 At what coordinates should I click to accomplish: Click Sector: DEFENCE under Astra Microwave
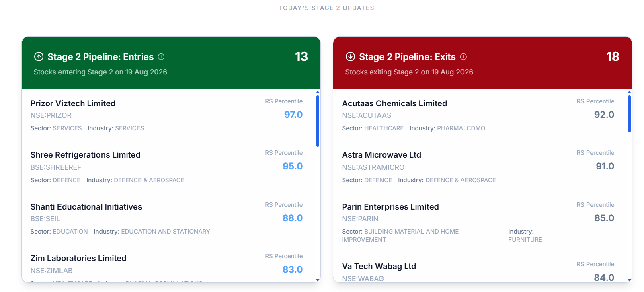coord(367,180)
